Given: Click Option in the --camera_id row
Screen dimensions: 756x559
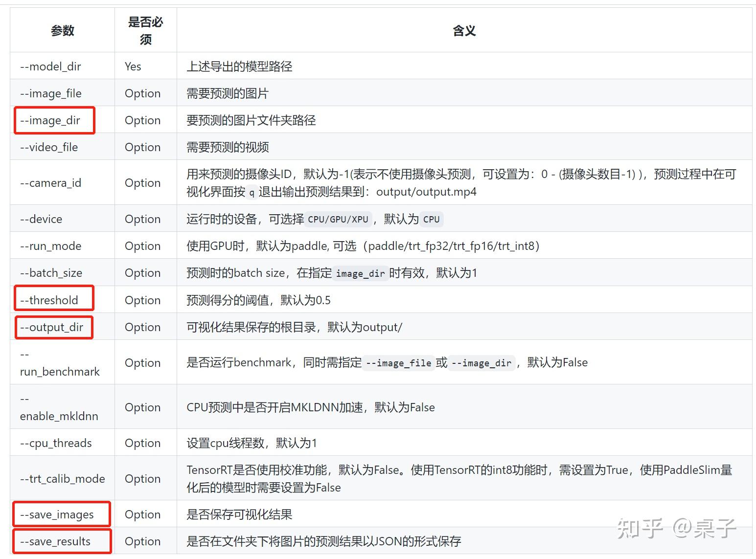Looking at the screenshot, I should (142, 182).
